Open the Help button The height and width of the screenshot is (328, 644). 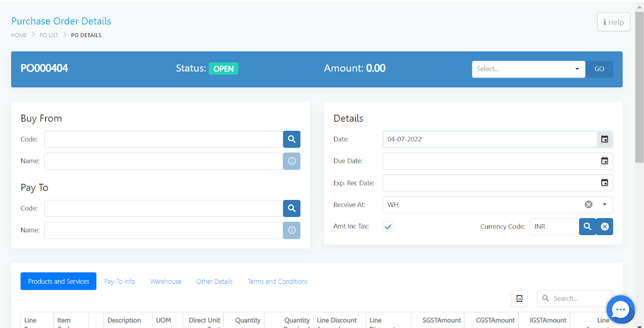[613, 22]
